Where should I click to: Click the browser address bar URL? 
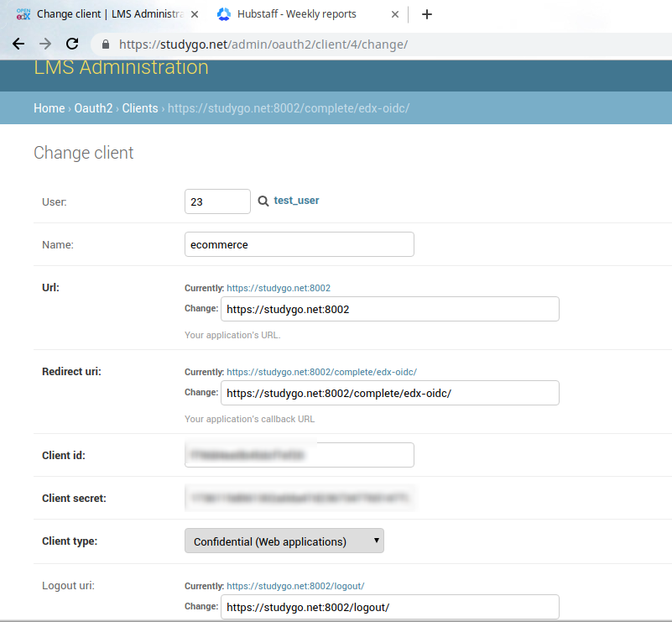coord(263,44)
